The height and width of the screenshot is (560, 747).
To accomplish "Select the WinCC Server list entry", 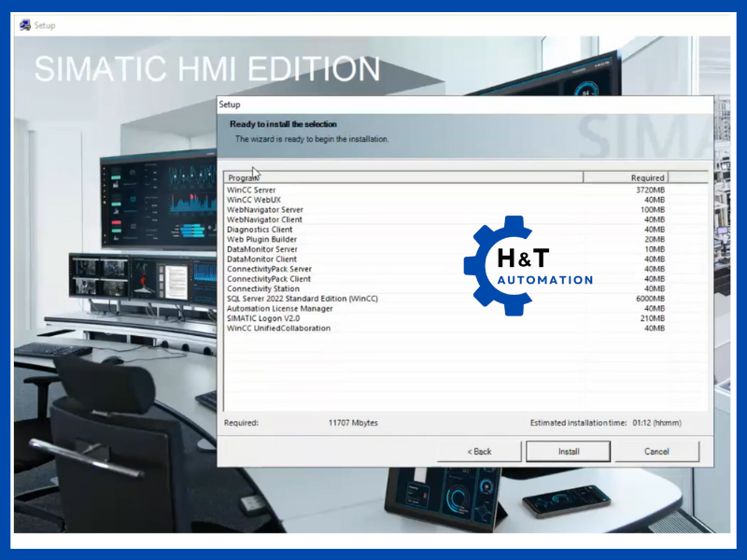I will (x=252, y=190).
